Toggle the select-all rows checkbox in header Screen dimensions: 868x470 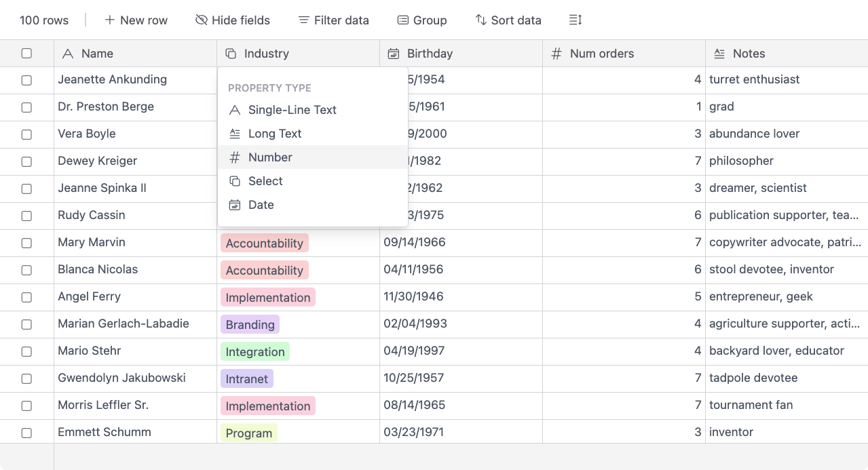pyautogui.click(x=26, y=53)
